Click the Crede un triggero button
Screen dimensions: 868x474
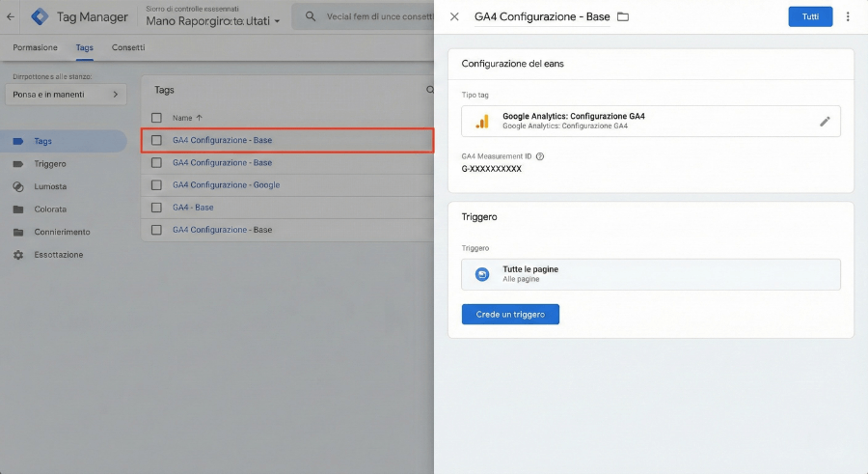[x=510, y=315]
